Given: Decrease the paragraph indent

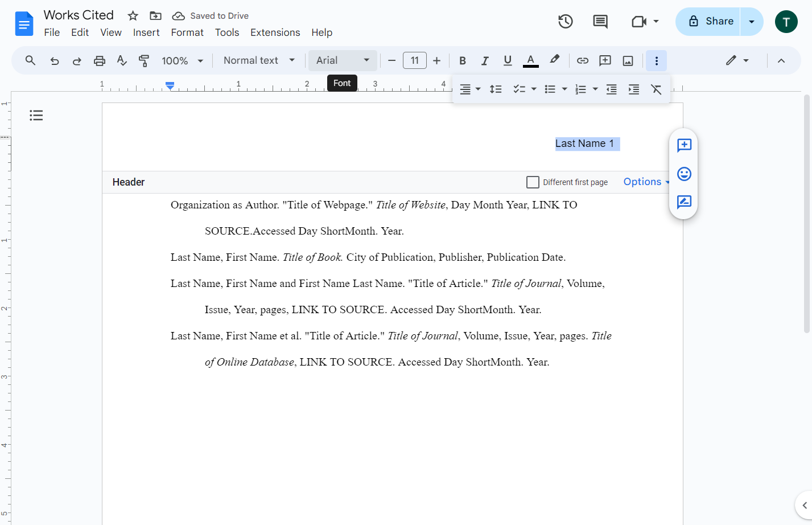Looking at the screenshot, I should 612,89.
